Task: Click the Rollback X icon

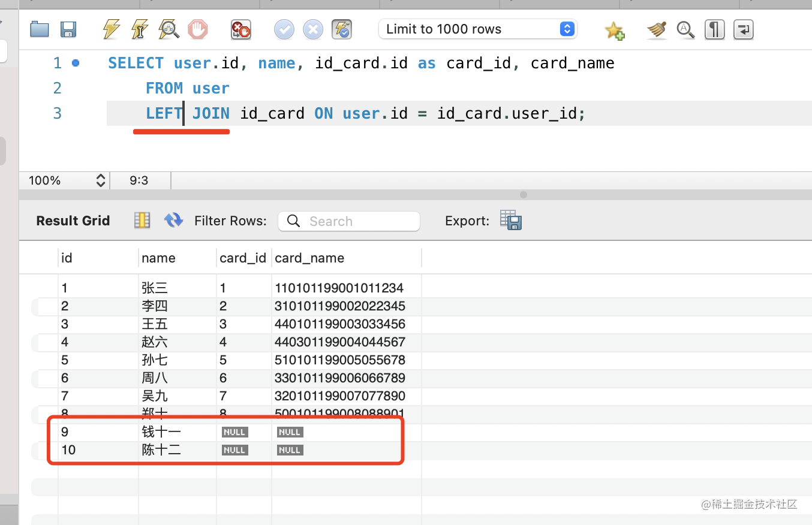Action: click(312, 29)
